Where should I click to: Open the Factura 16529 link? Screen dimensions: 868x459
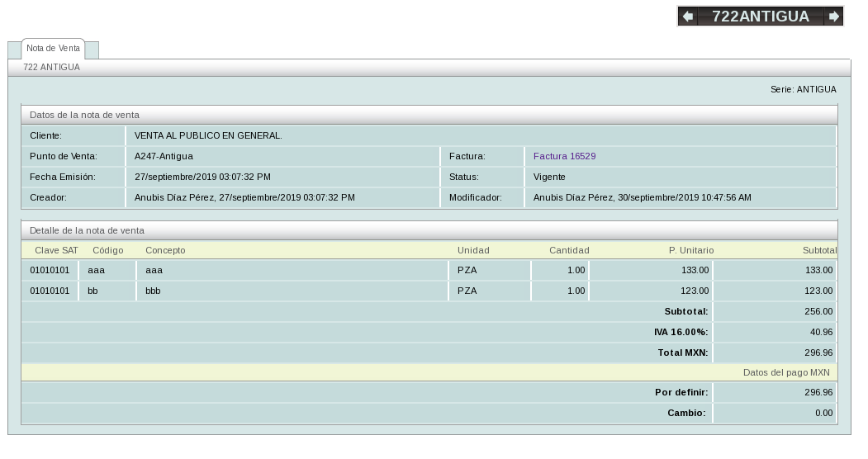point(564,156)
